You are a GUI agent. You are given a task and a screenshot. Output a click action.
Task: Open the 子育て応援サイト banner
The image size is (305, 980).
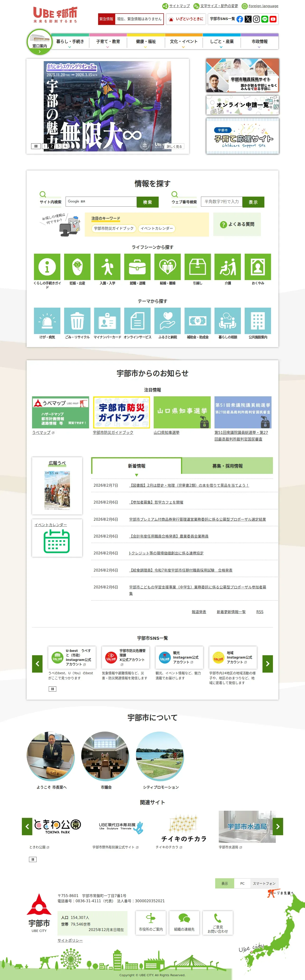243,136
